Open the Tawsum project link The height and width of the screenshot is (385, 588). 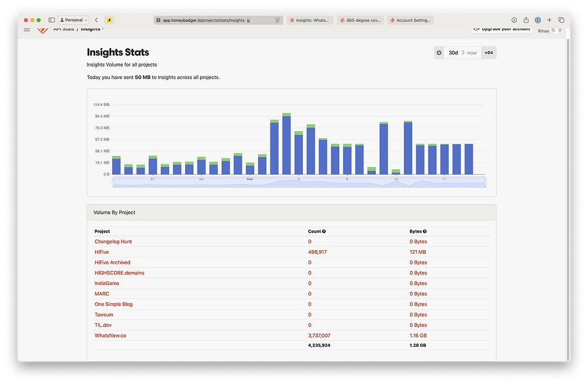click(104, 315)
